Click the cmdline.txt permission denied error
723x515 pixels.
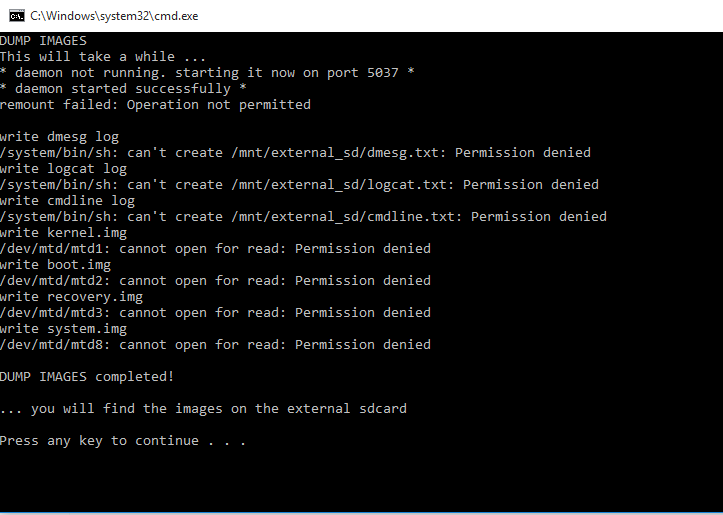(303, 217)
